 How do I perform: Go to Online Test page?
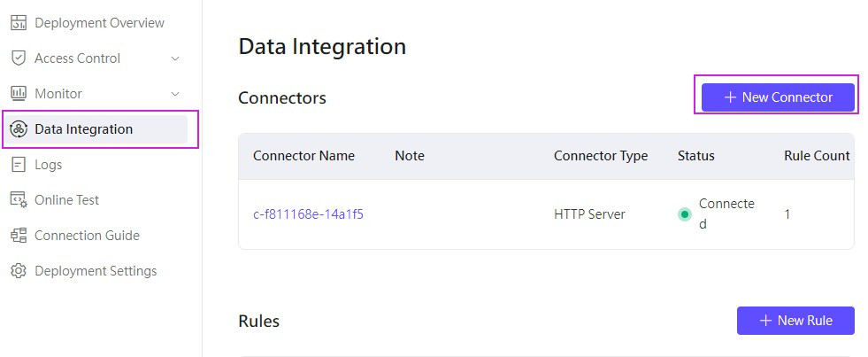click(66, 200)
